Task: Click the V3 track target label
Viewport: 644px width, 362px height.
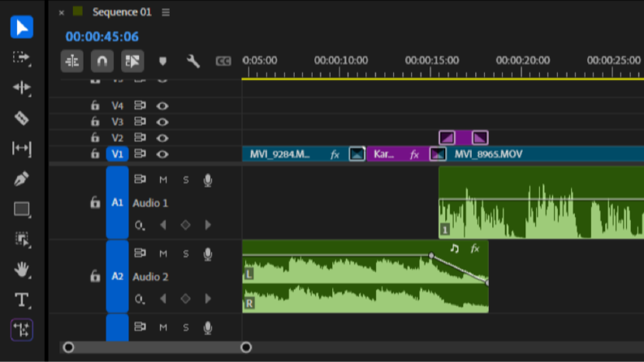Action: (118, 122)
